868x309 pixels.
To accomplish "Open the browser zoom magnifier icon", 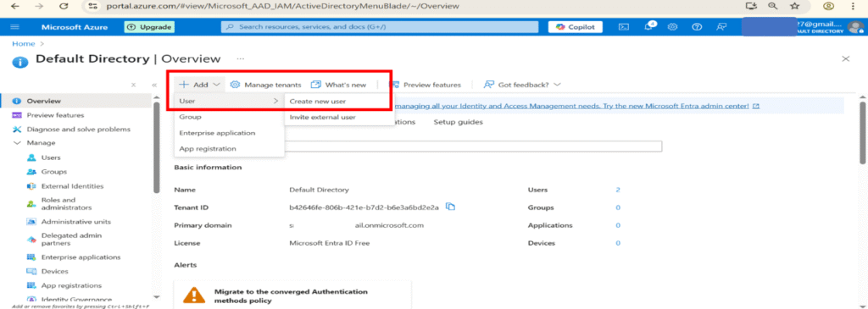I will (772, 6).
